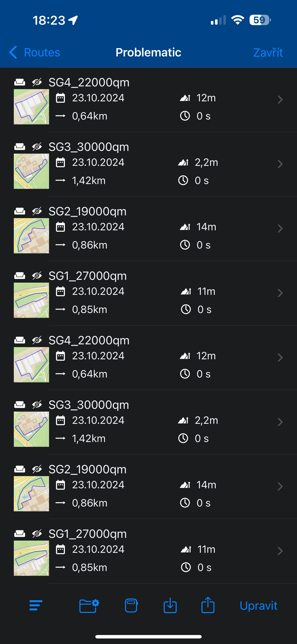Open the folder settings gear icon
297x644 pixels.
(89, 606)
